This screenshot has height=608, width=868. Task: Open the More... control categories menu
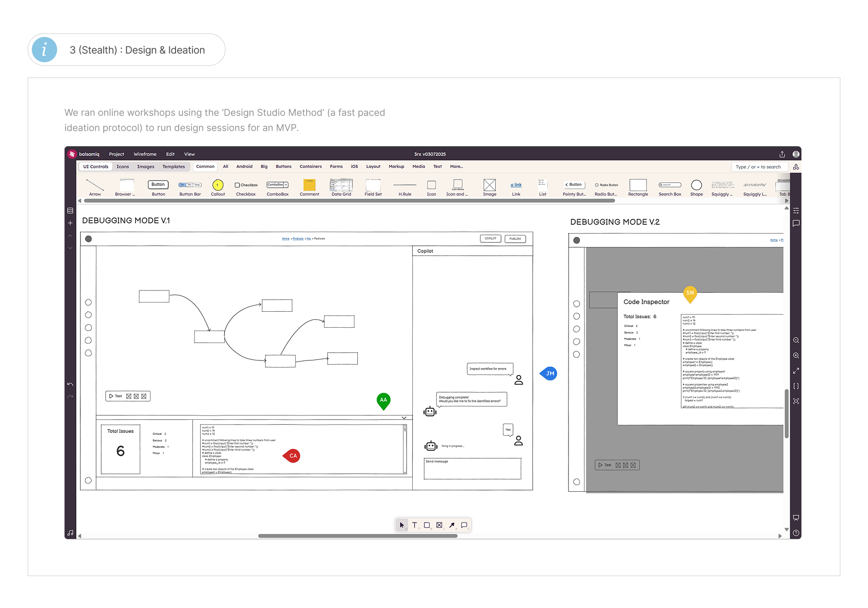coord(456,166)
